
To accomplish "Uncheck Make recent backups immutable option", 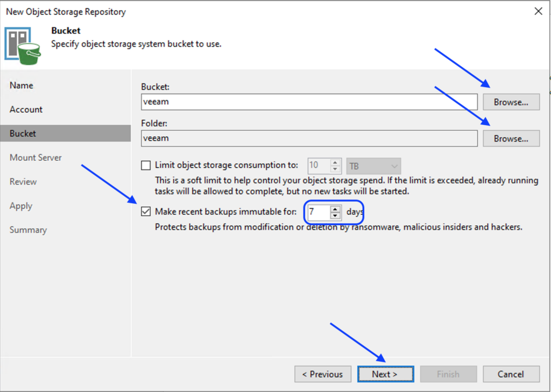I will [146, 212].
